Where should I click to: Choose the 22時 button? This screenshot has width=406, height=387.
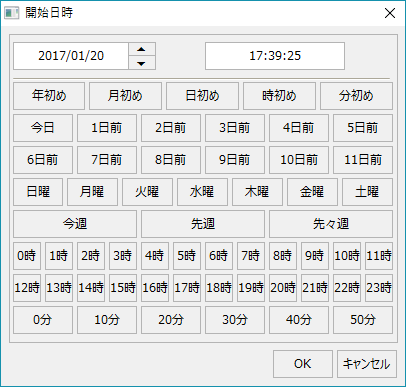tap(347, 288)
